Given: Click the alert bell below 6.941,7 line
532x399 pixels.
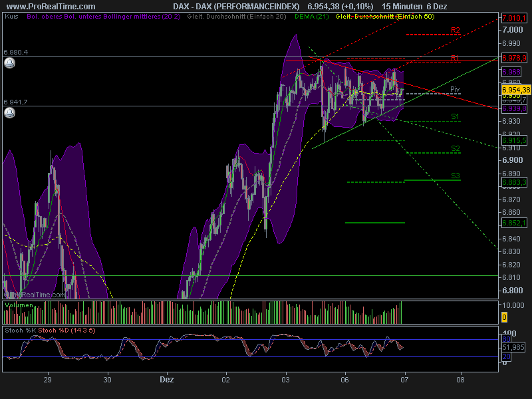Looking at the screenshot, I should pos(9,112).
